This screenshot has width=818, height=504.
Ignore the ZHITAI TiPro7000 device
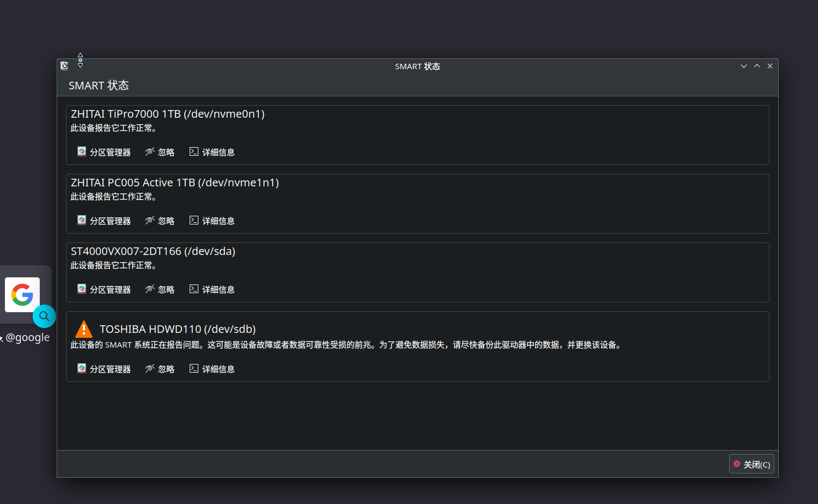tap(160, 152)
